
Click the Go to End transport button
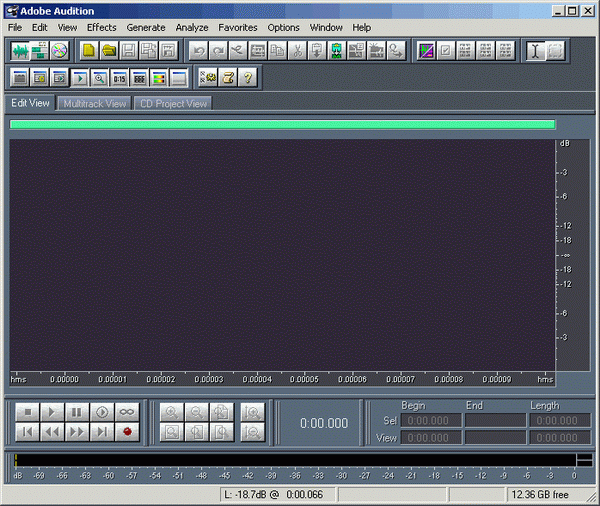102,432
